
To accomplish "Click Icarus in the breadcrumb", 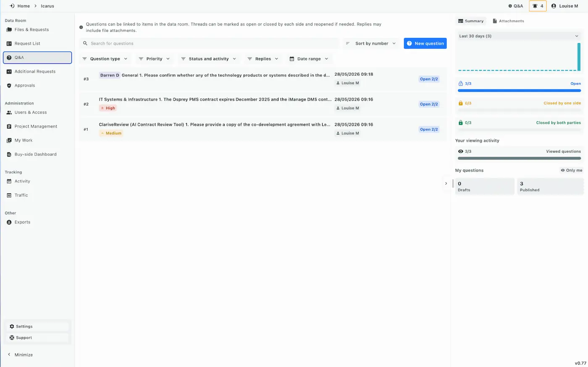I will 47,6.
